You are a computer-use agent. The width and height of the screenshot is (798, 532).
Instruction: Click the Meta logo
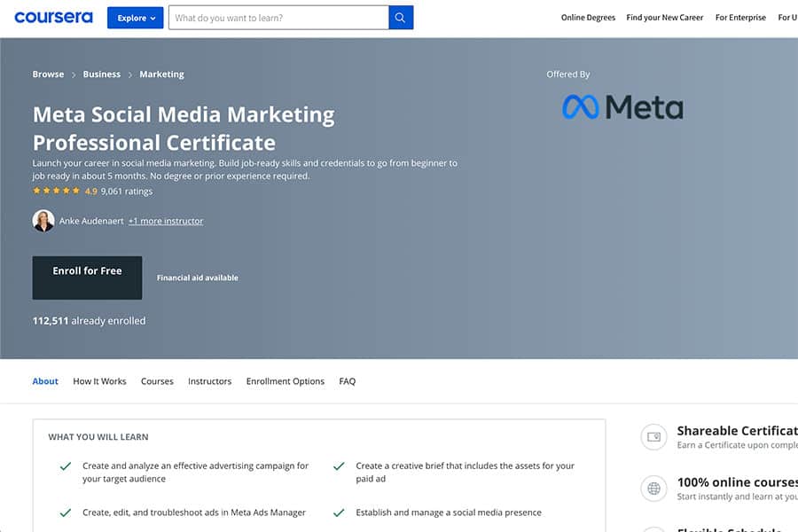pyautogui.click(x=622, y=107)
